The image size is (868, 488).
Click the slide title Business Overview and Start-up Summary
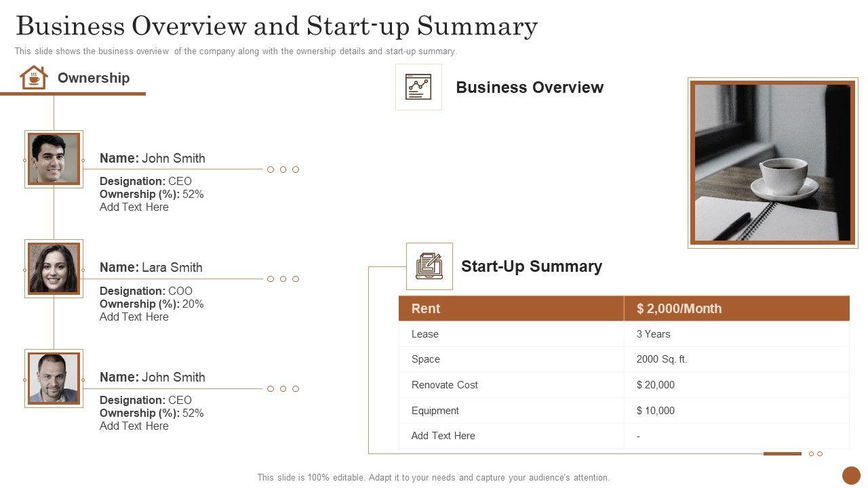coord(277,26)
